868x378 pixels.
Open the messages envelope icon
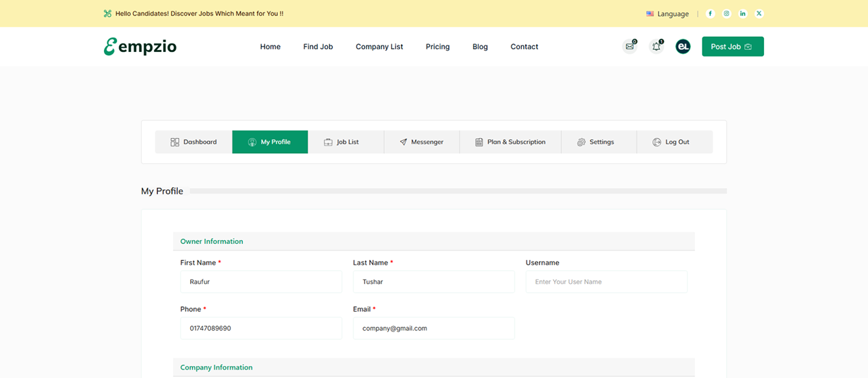click(x=630, y=46)
